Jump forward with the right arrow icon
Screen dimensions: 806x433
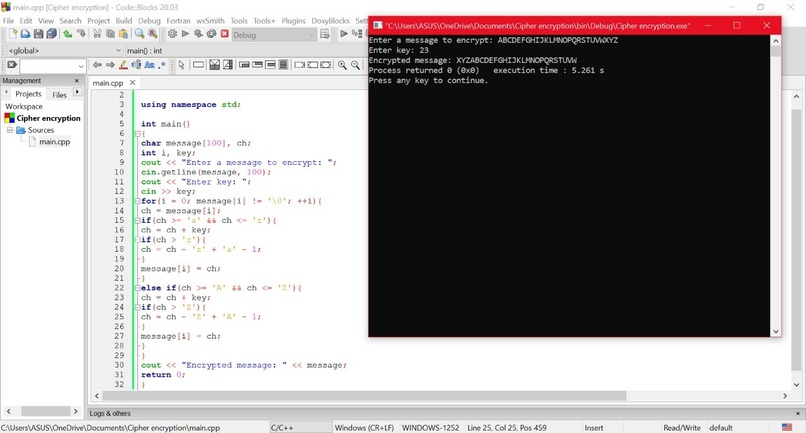tap(110, 65)
